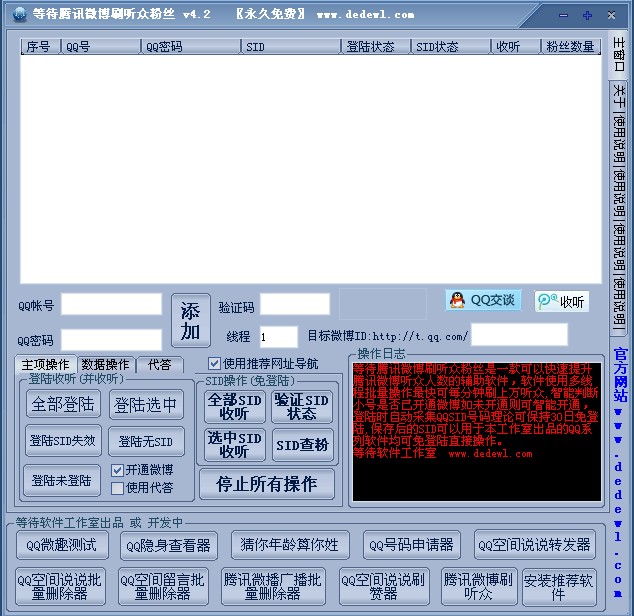Viewport: 634px width, 616px height.
Task: Click the SID column header
Action: coord(290,47)
